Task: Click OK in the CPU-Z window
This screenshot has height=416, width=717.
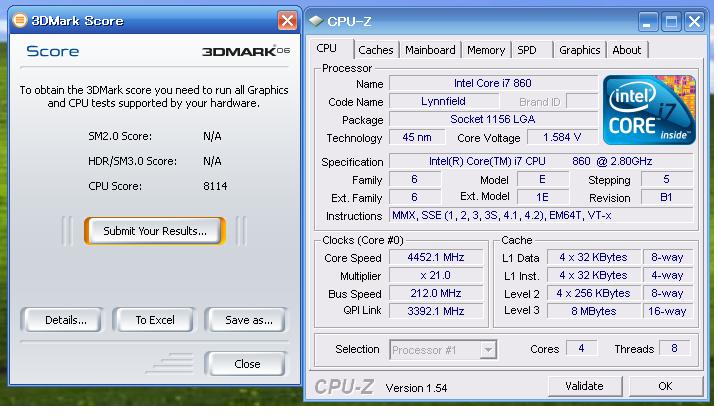Action: pyautogui.click(x=666, y=386)
